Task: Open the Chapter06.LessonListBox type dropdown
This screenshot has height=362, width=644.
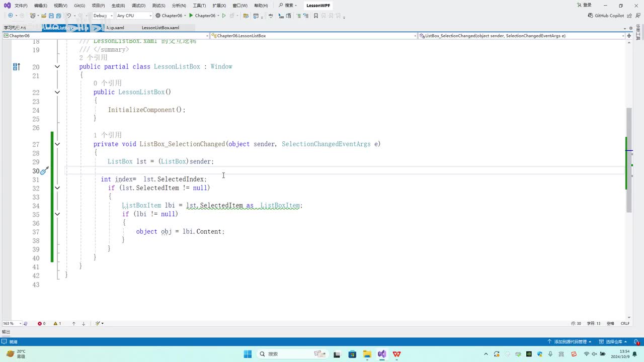Action: [x=313, y=36]
